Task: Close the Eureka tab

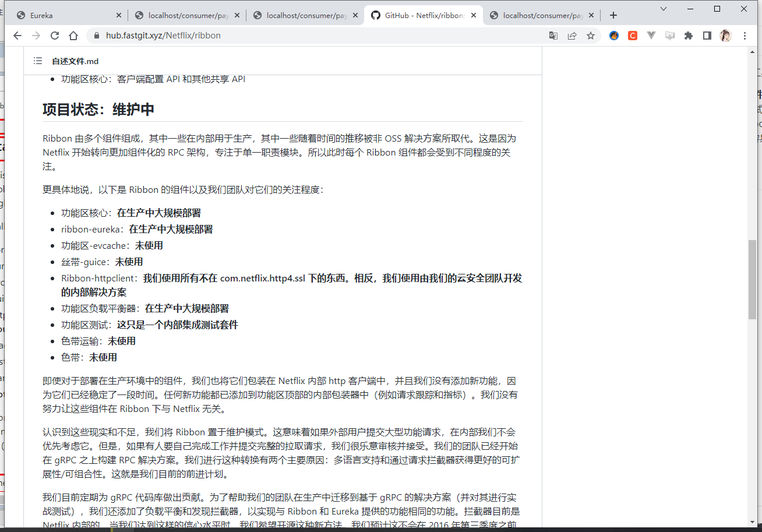Action: tap(118, 16)
